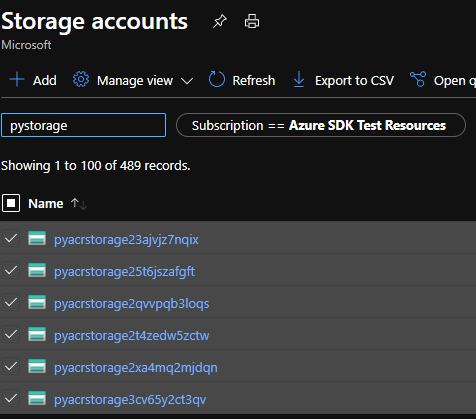Uncheck pyacrstorage23ajvjz7nqix row checkbox

pos(11,238)
